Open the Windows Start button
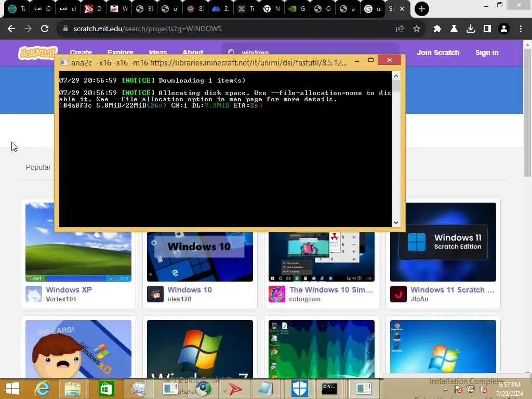 click(x=12, y=389)
